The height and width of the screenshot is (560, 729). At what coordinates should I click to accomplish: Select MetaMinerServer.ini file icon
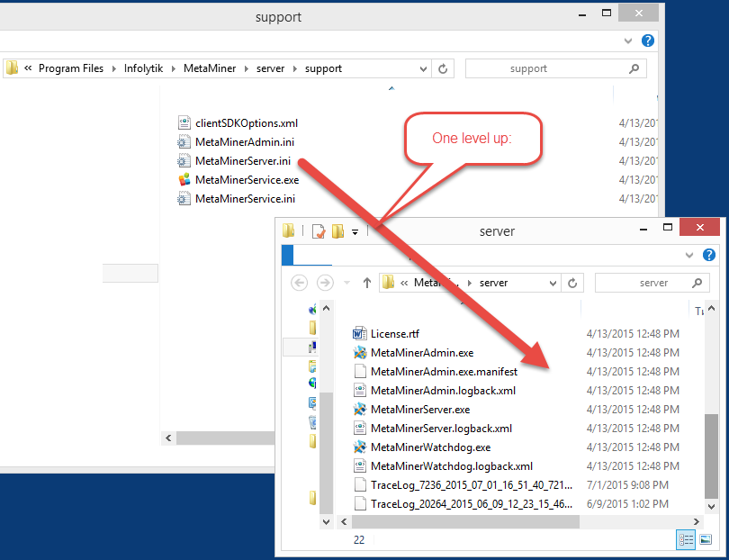point(184,161)
